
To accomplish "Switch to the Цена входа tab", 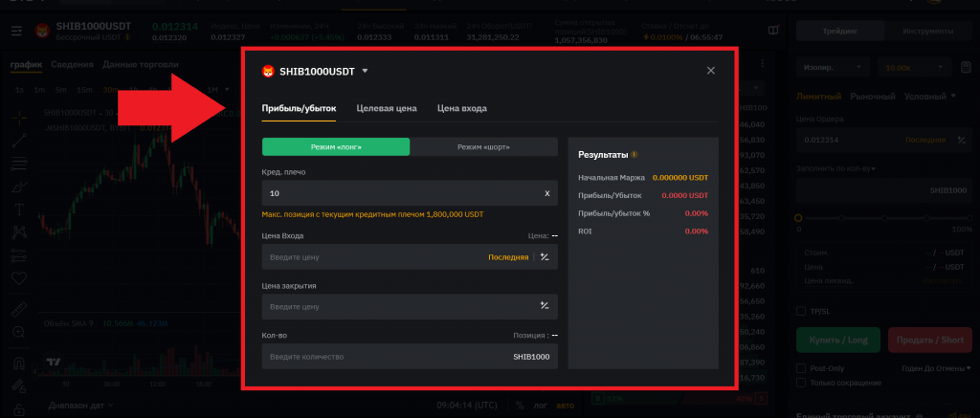I will 462,108.
